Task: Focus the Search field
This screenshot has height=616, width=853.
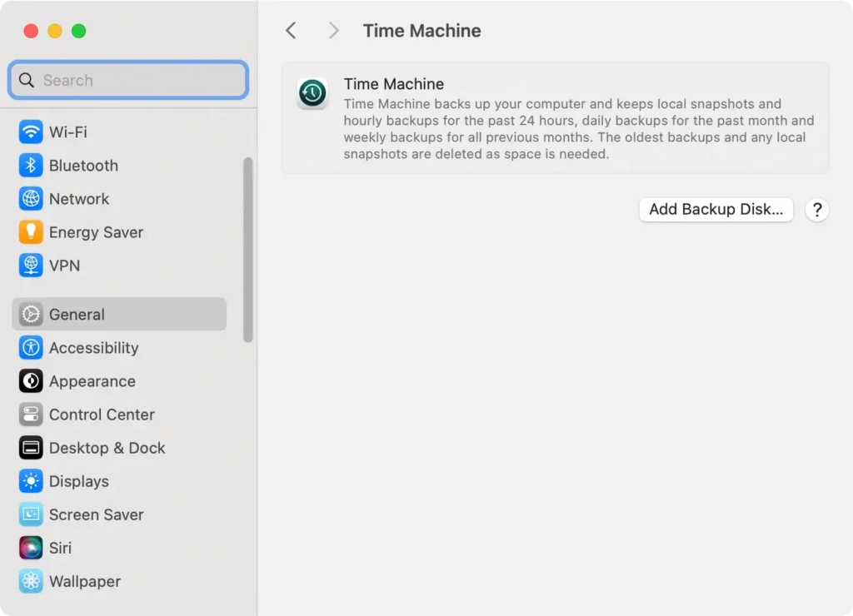Action: 128,80
